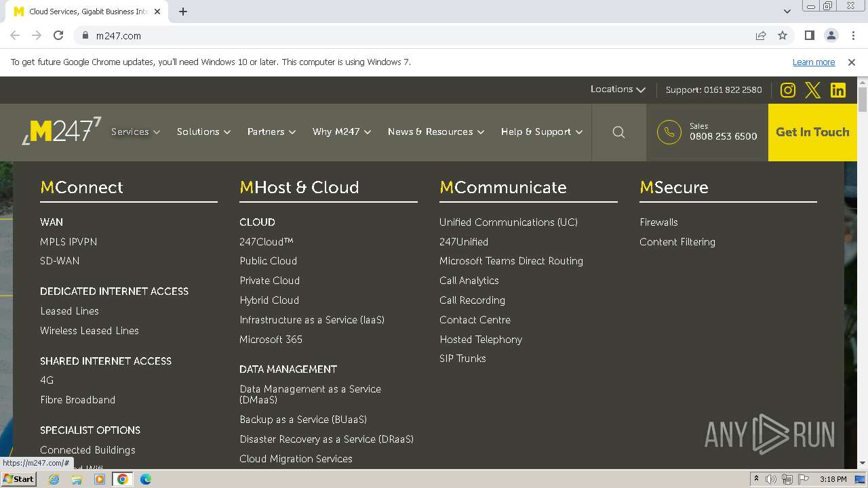View site security lock icon
The width and height of the screenshot is (868, 488).
[85, 35]
